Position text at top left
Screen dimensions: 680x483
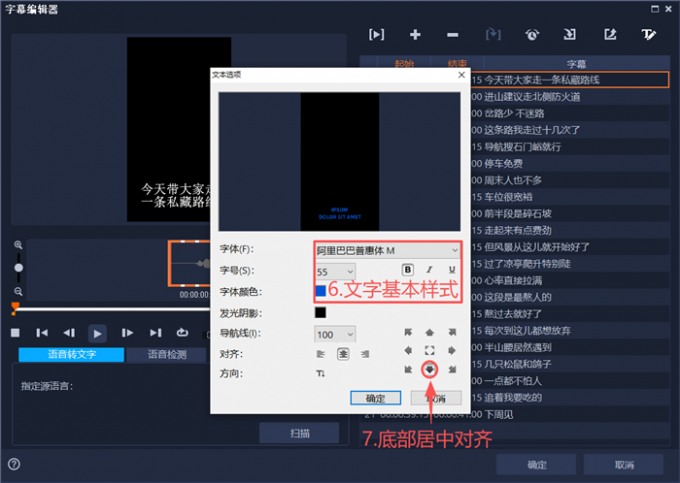[408, 332]
